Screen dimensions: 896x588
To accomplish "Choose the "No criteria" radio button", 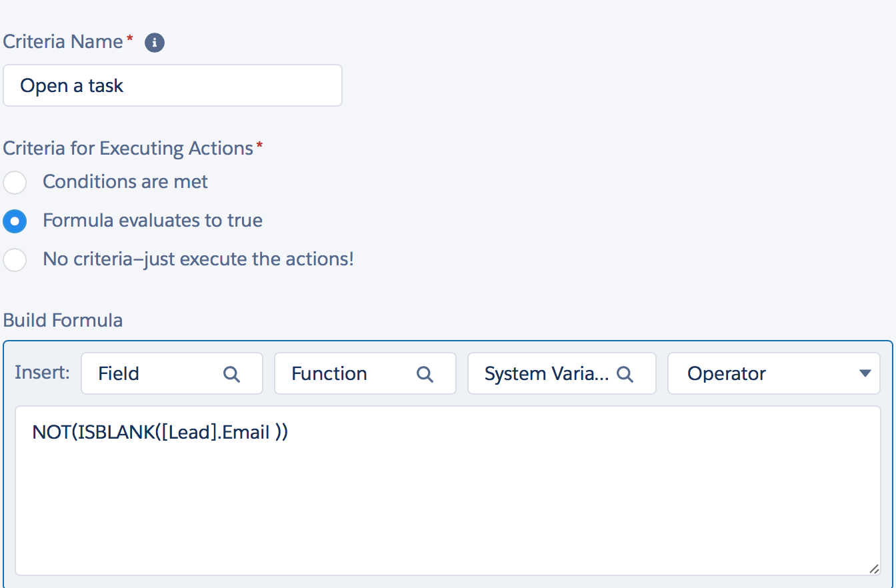I will pyautogui.click(x=15, y=259).
